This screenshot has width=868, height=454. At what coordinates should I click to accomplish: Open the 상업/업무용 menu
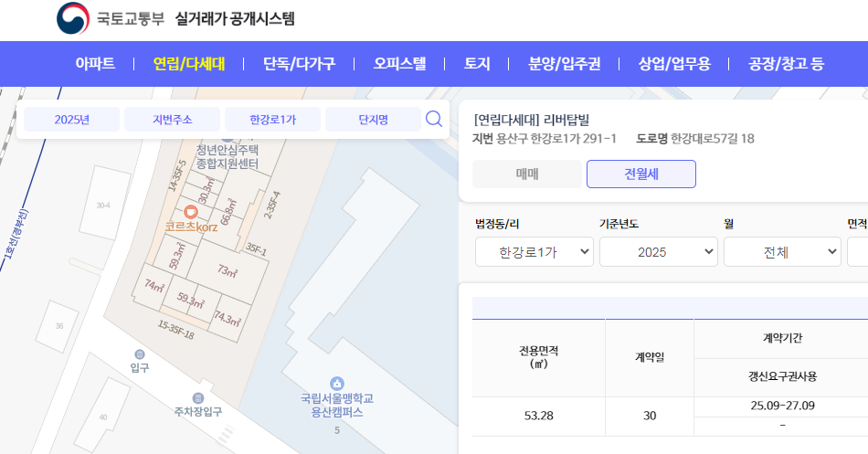pyautogui.click(x=674, y=64)
